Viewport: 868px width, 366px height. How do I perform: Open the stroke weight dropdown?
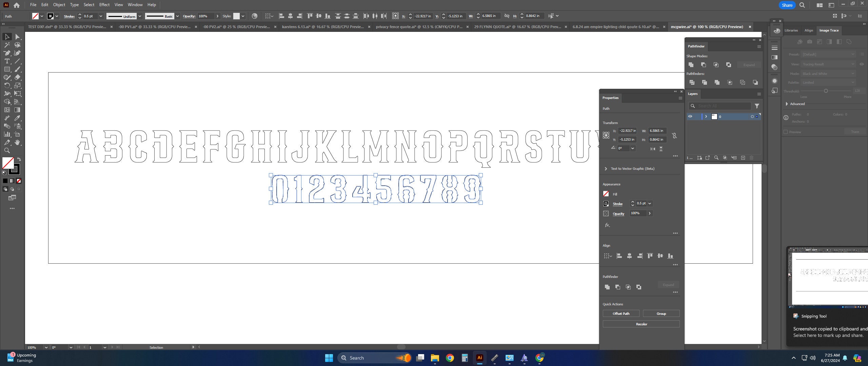point(101,16)
